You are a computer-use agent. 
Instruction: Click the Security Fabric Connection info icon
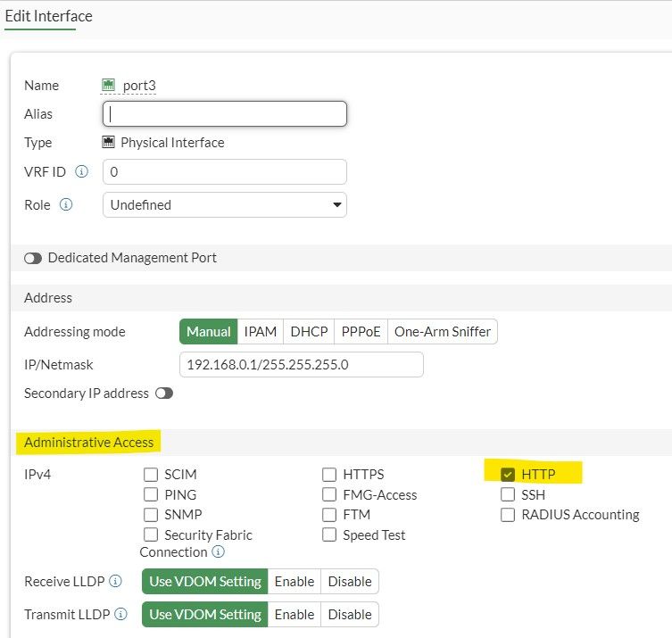pyautogui.click(x=218, y=552)
